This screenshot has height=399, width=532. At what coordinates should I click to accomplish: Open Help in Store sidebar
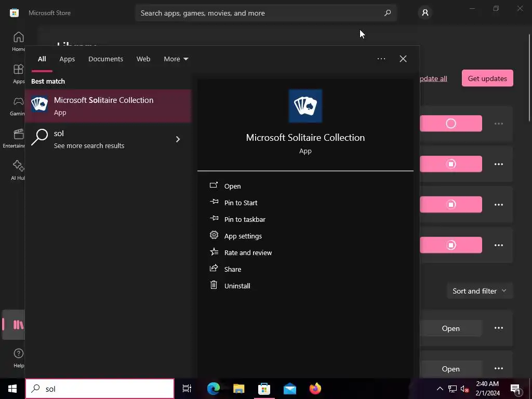pyautogui.click(x=18, y=358)
